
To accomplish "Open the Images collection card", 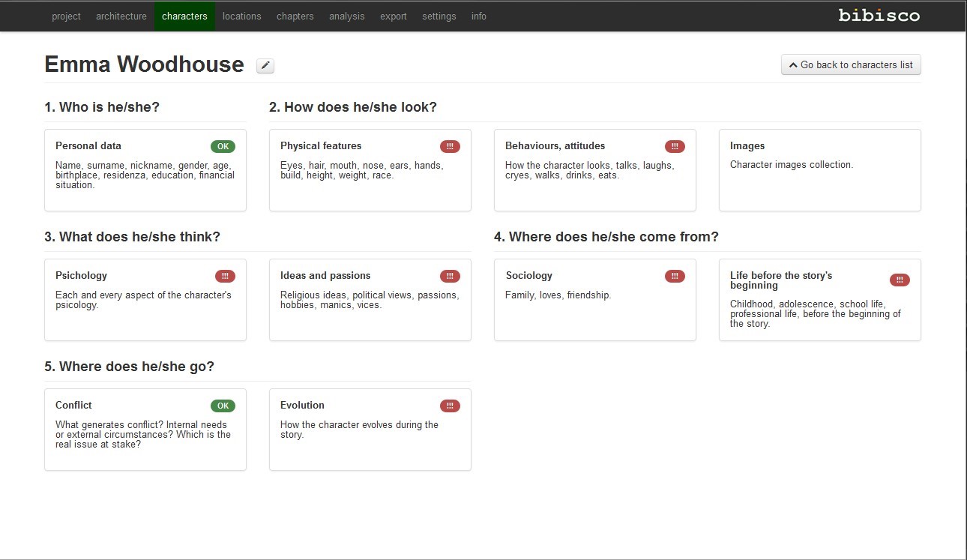I will 819,169.
